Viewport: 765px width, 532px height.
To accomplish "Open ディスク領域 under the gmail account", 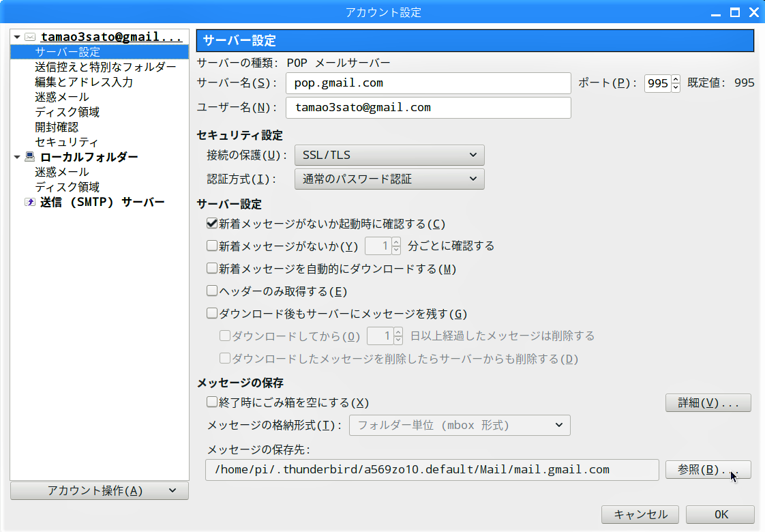I will 67,113.
